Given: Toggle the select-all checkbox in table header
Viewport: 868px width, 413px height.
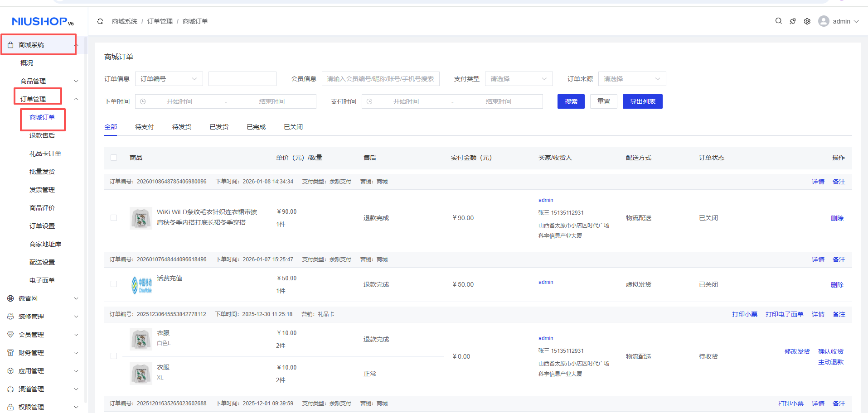Looking at the screenshot, I should (114, 158).
